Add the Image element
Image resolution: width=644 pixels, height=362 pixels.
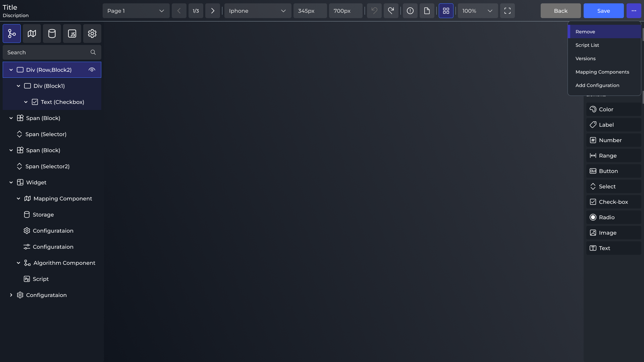pyautogui.click(x=614, y=233)
